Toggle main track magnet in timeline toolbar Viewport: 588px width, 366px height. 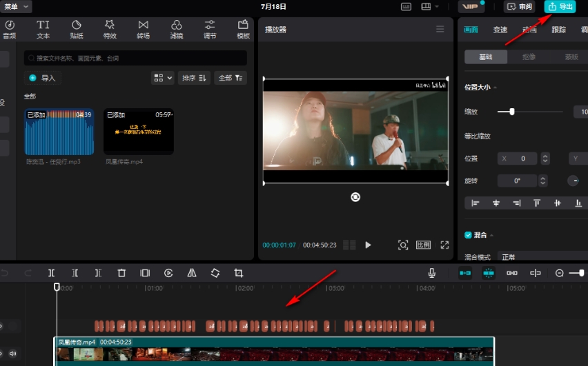pyautogui.click(x=465, y=273)
